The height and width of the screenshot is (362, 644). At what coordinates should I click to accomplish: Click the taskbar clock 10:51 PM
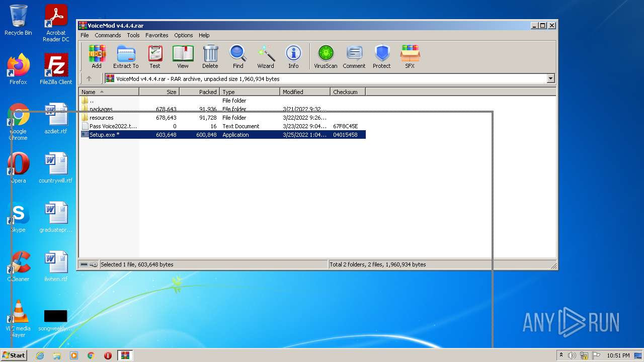point(618,355)
